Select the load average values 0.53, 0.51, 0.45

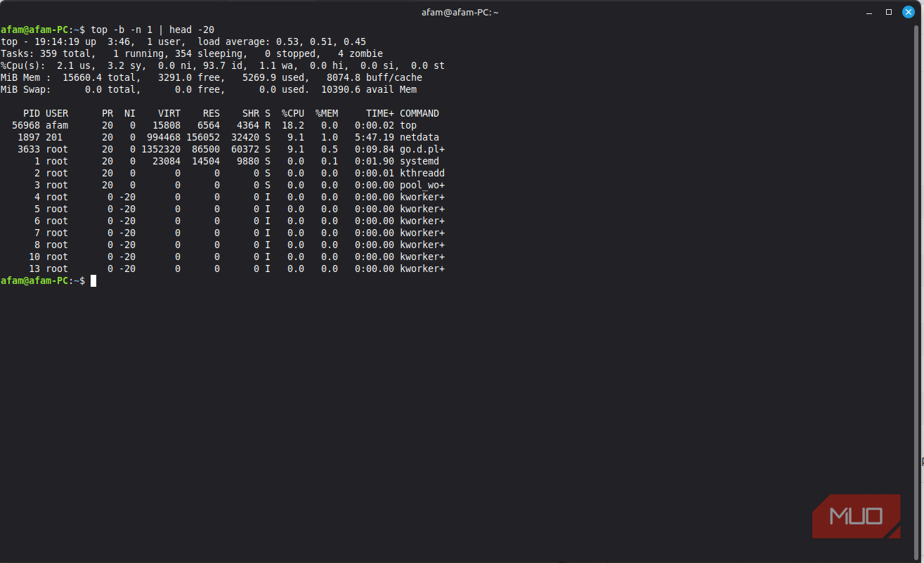(321, 41)
